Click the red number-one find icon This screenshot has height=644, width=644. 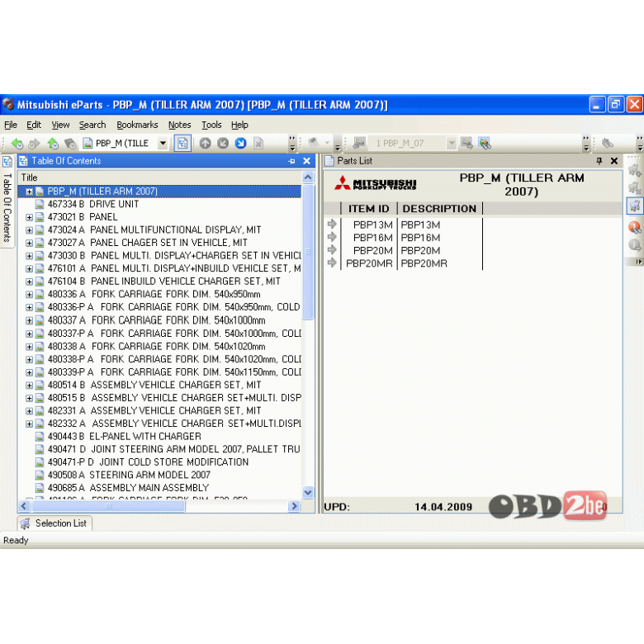[635, 227]
